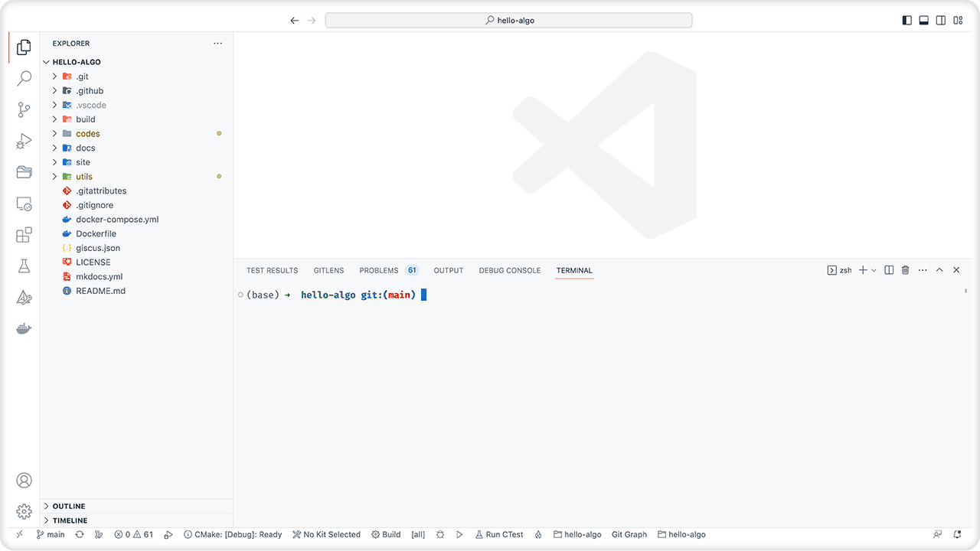Screen dimensions: 980x551
Task: Switch to the DEBUG CONSOLE tab
Action: coord(509,270)
